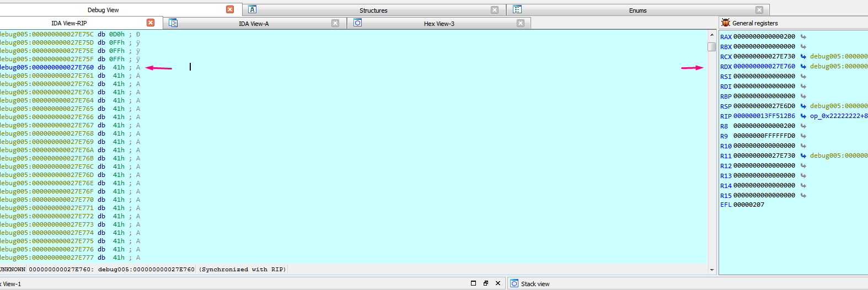Click the Hex View-3 tab icon
Screen dimensions: 868x290
357,23
